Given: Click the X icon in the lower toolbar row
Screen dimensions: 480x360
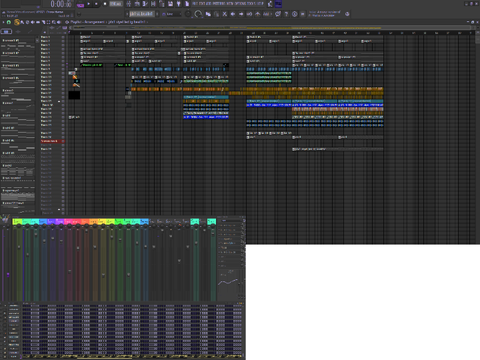Looking at the screenshot, I should pyautogui.click(x=225, y=14).
